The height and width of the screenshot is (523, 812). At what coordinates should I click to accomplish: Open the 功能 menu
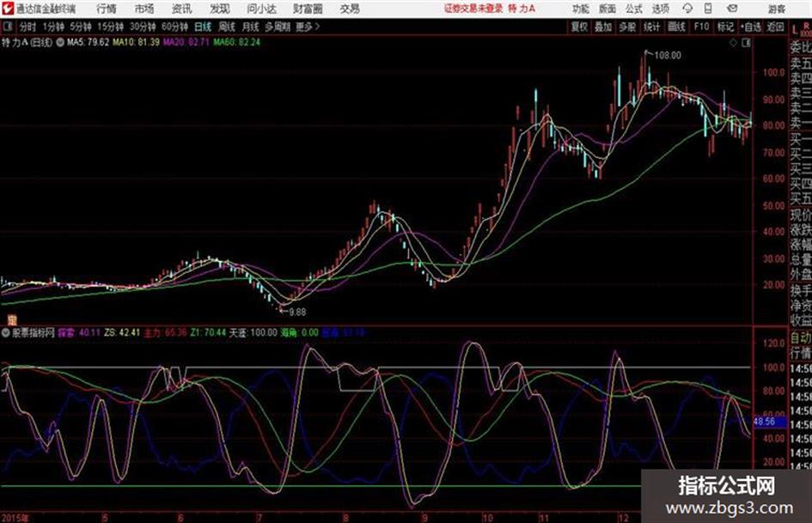coord(581,9)
